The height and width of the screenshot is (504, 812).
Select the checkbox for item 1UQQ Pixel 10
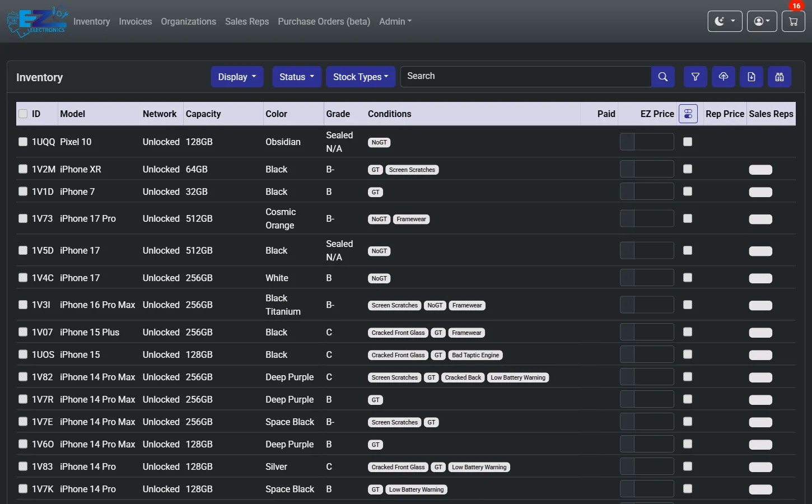pos(22,142)
